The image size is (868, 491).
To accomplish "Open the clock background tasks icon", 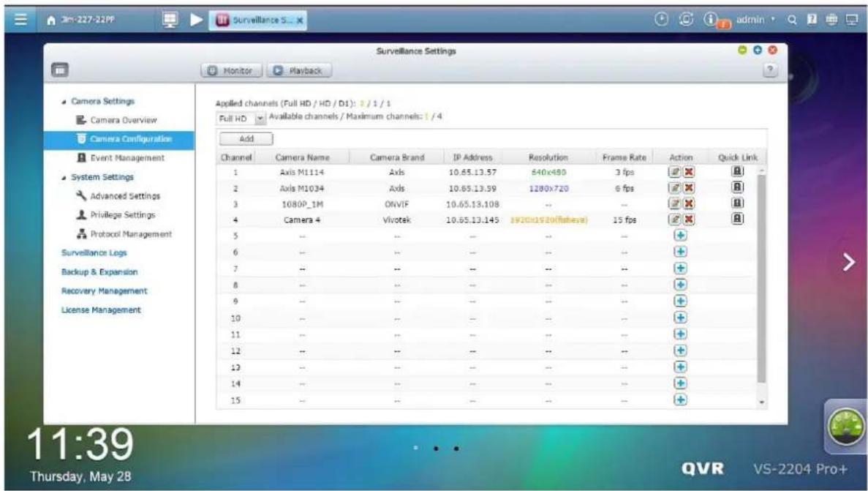I will tap(662, 19).
